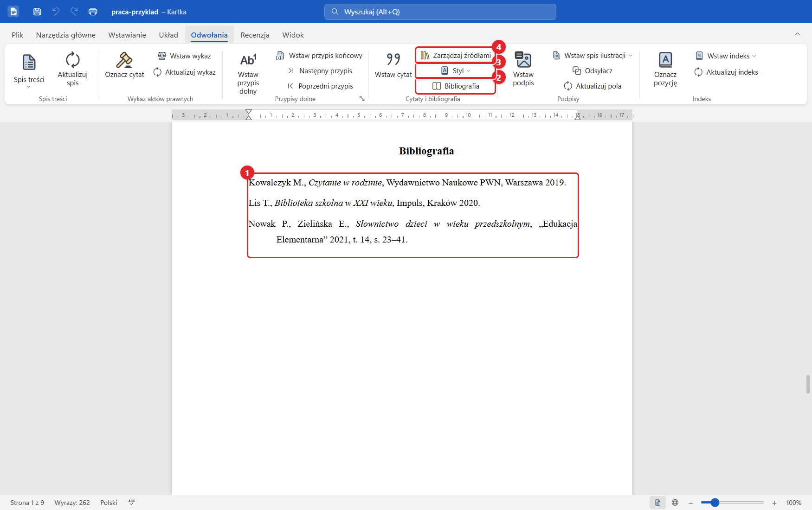Click Wstaw przypis końcowy
The width and height of the screenshot is (812, 510).
(319, 56)
